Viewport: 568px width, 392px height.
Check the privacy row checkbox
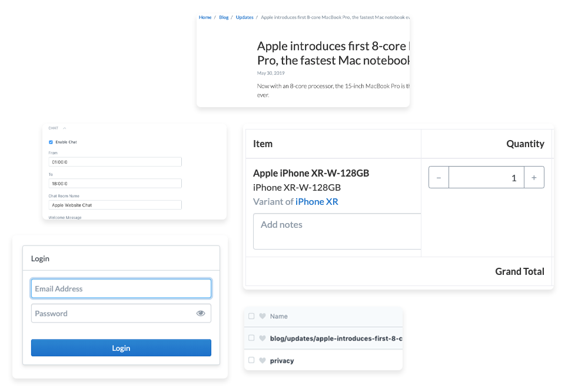pyautogui.click(x=251, y=360)
